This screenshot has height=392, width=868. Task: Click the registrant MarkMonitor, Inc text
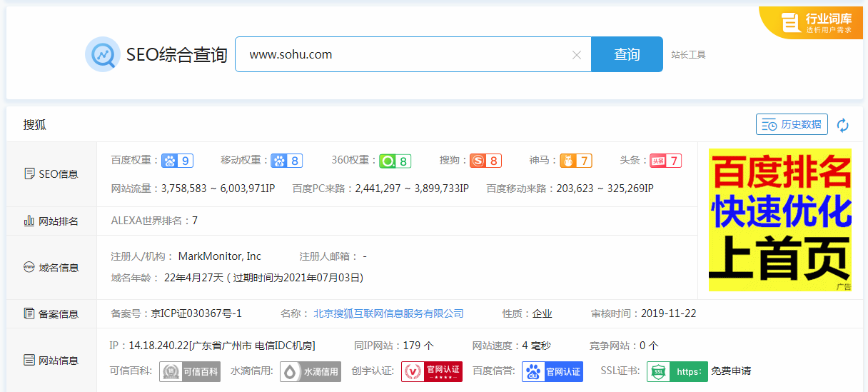220,256
